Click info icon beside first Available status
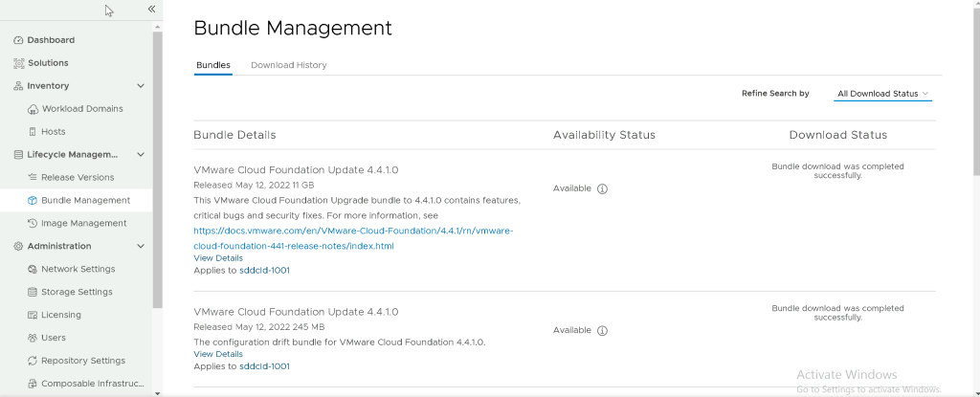Viewport: 980px width, 397px height. pos(602,189)
